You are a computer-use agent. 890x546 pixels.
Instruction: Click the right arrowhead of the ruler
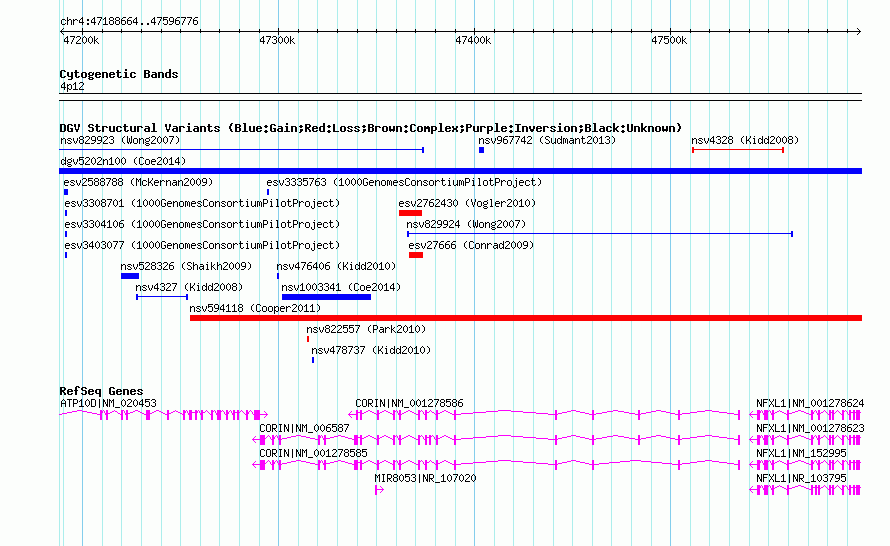pos(859,32)
